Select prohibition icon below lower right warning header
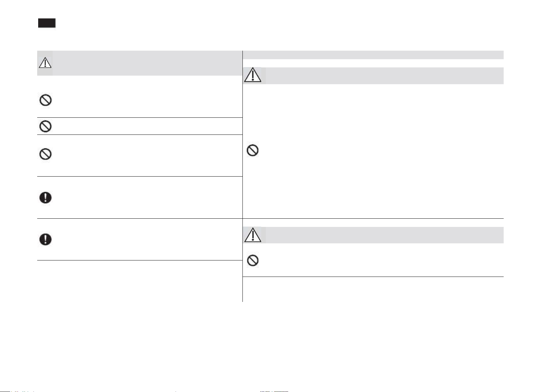The height and width of the screenshot is (392, 554). (x=253, y=261)
